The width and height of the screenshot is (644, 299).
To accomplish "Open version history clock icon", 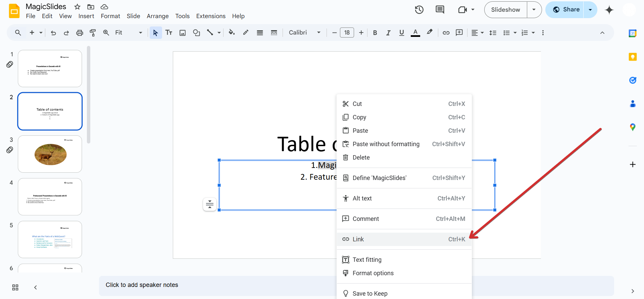I will pyautogui.click(x=419, y=10).
